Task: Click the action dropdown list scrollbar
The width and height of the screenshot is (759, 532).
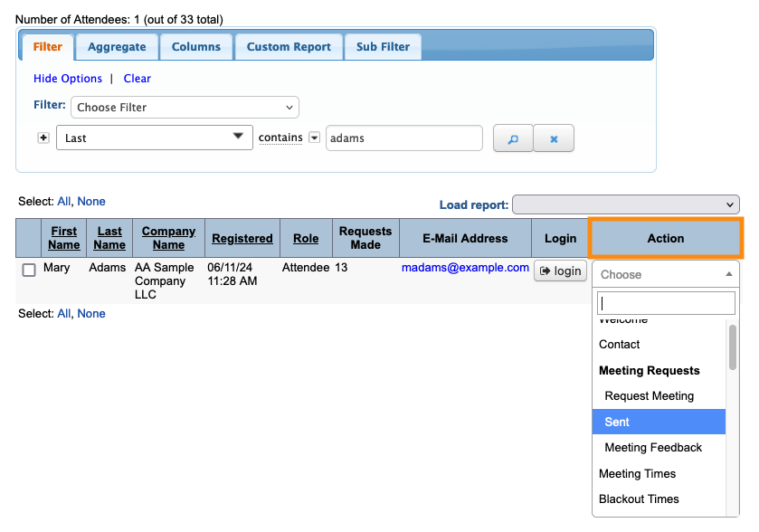Action: pyautogui.click(x=732, y=348)
